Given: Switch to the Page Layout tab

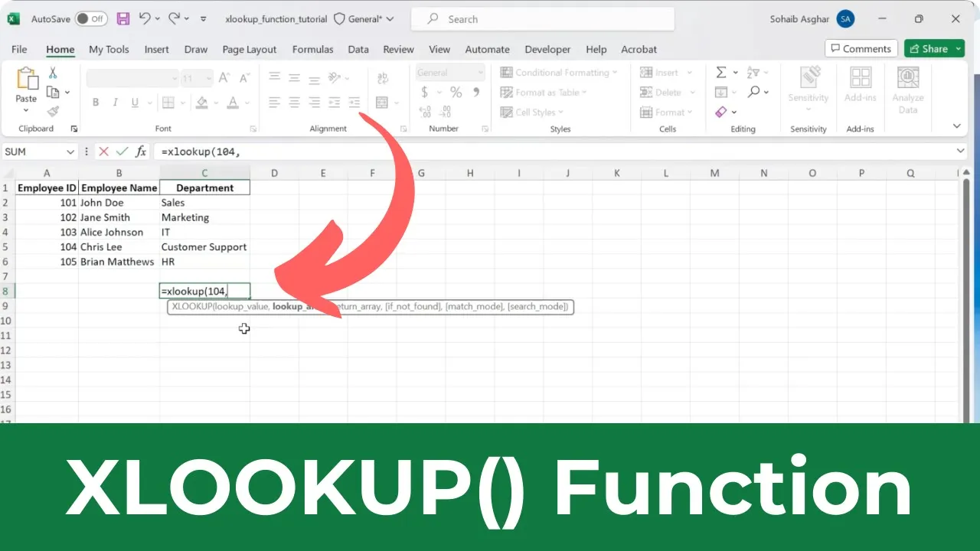Looking at the screenshot, I should [x=250, y=49].
